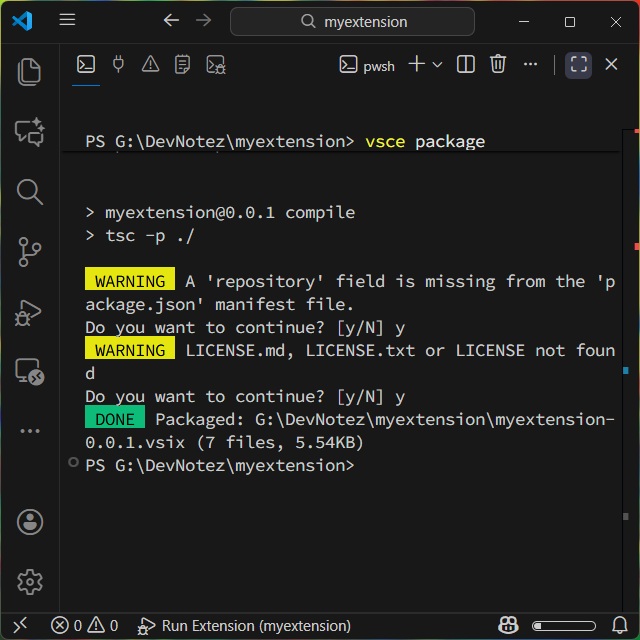Open the Remote Explorer view
Screen dimensions: 640x640
30,372
